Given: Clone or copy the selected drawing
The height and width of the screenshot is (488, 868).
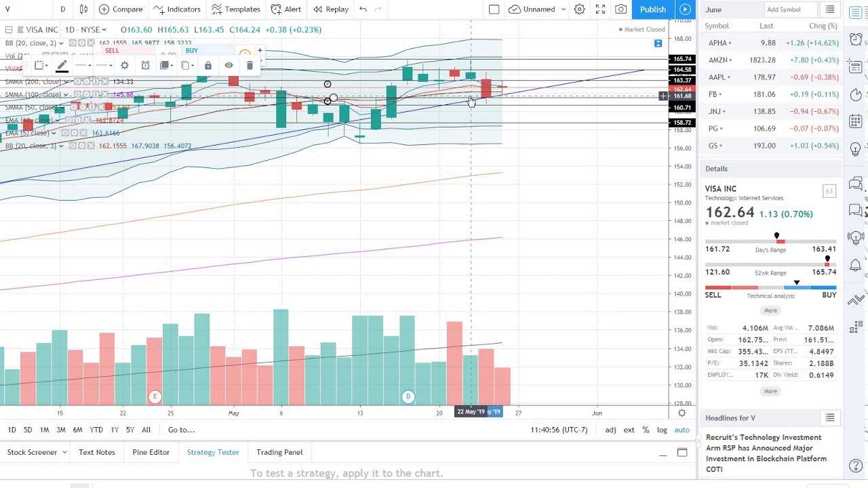Looking at the screenshot, I should click(186, 66).
